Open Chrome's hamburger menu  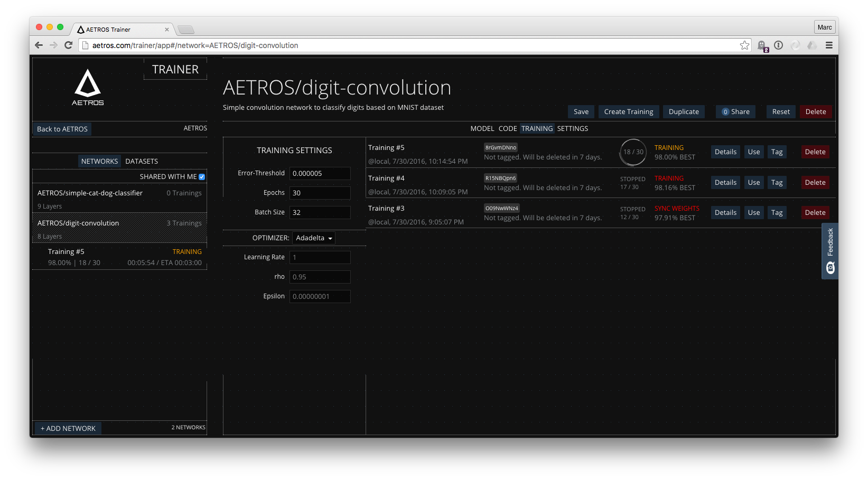(x=829, y=45)
